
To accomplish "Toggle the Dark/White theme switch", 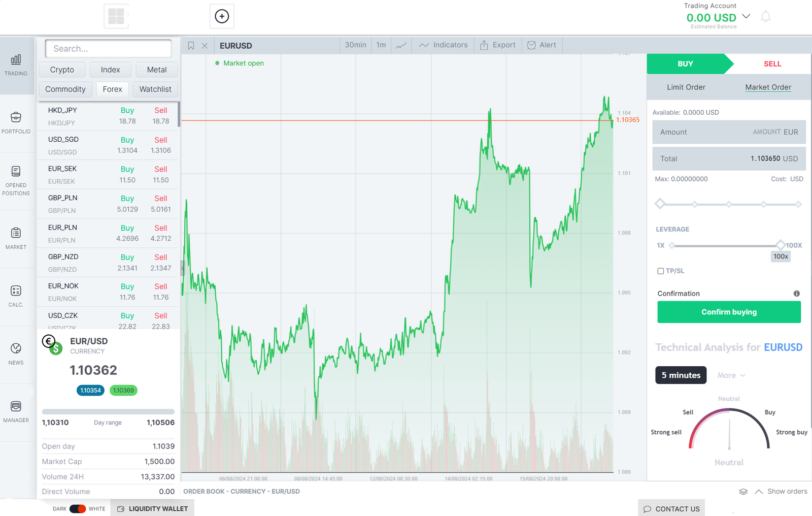I will pyautogui.click(x=78, y=509).
